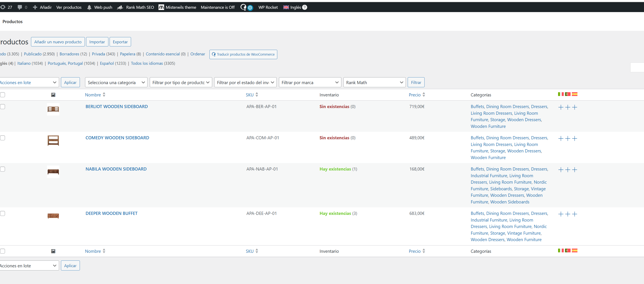Click the NABILA WOODEN SIDEBOARD thumbnail
The width and height of the screenshot is (644, 284).
[53, 172]
